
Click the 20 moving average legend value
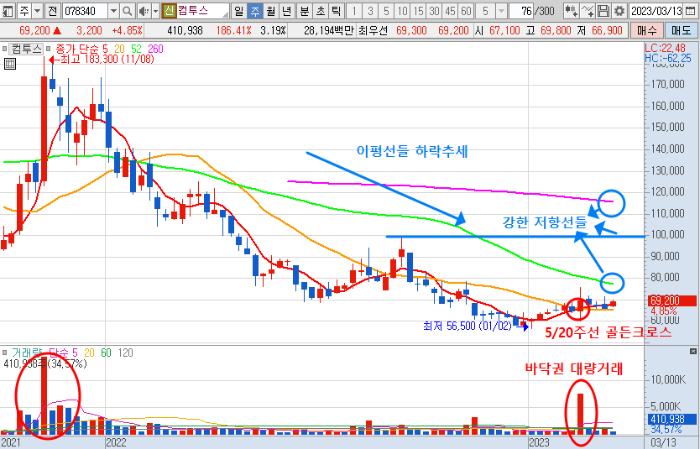tap(119, 49)
